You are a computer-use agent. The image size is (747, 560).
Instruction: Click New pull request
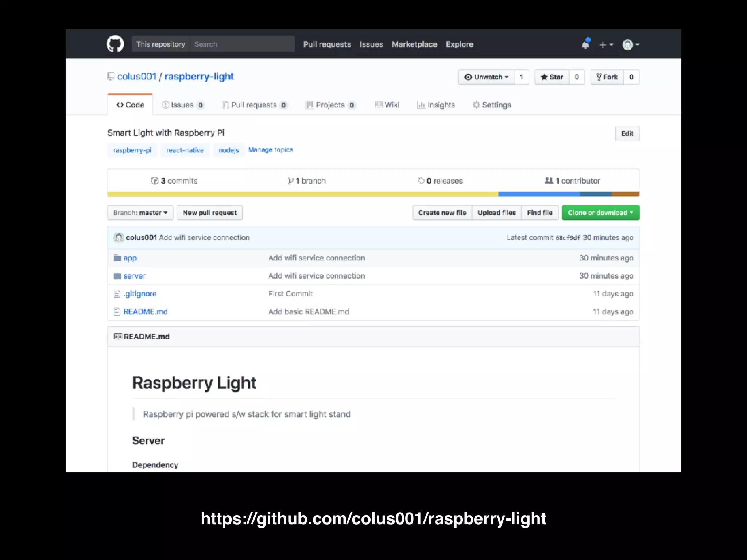210,213
